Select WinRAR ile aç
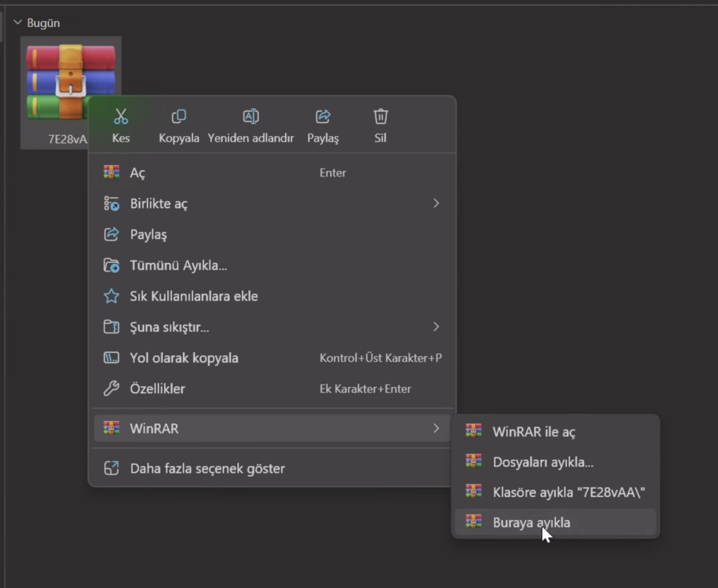Screen dimensions: 718x588 pyautogui.click(x=534, y=432)
